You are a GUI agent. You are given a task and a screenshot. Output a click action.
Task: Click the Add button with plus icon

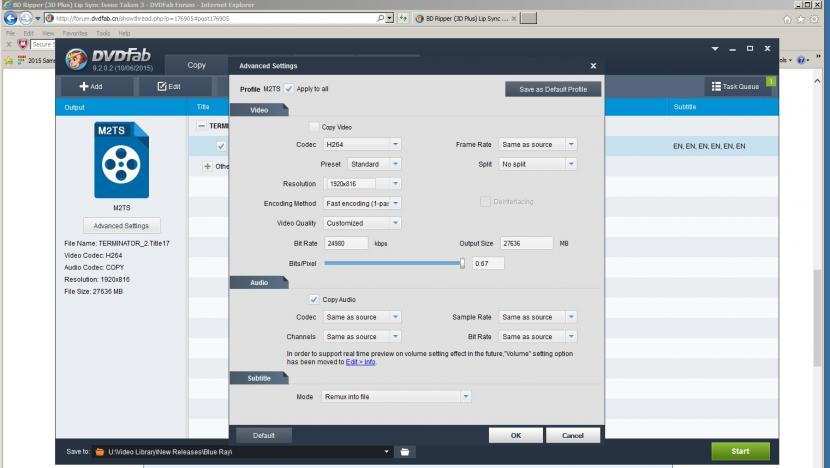point(91,87)
